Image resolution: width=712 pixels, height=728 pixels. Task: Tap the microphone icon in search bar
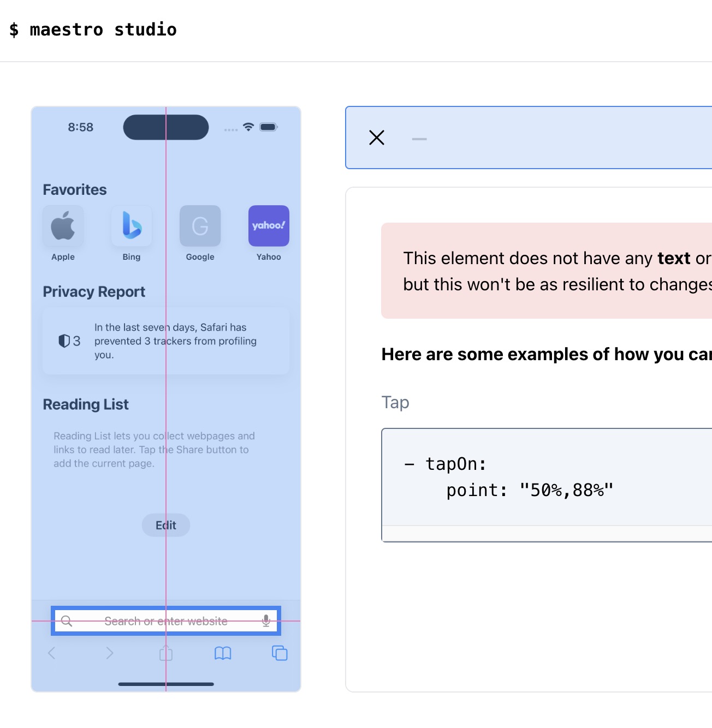266,620
